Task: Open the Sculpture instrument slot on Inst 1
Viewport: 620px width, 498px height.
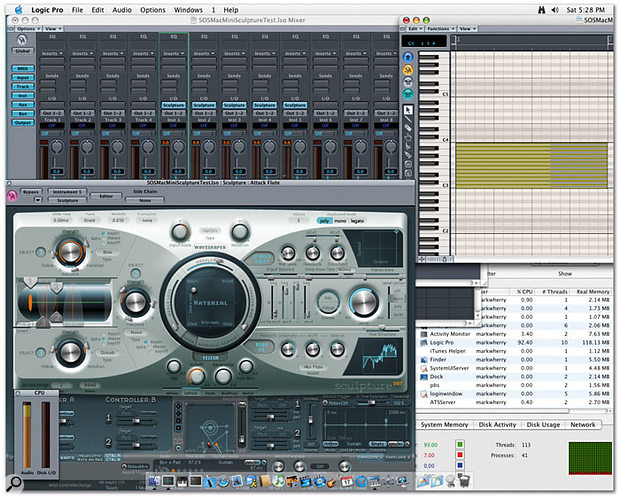Action: click(174, 105)
